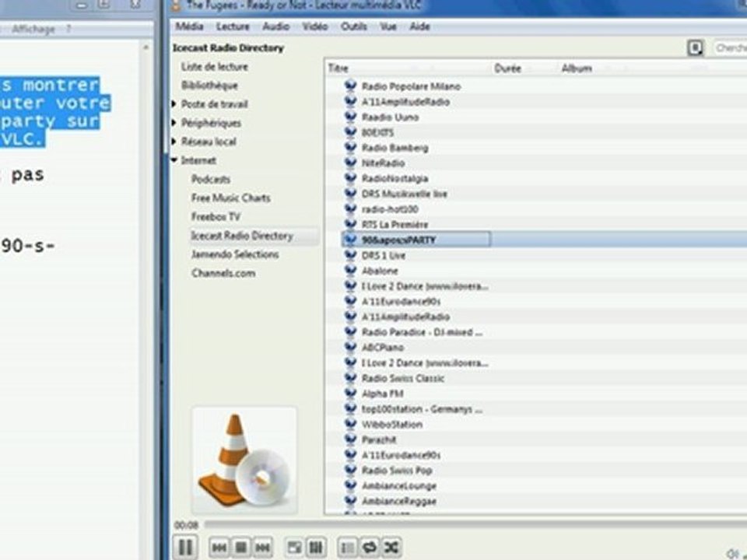Select WibboStation station

coord(392,425)
